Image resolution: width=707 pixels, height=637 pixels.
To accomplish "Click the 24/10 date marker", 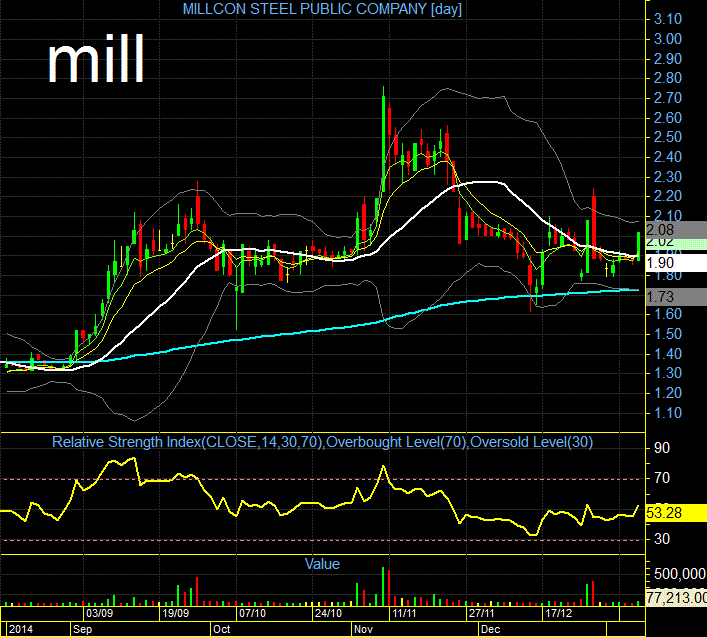I will pos(328,613).
